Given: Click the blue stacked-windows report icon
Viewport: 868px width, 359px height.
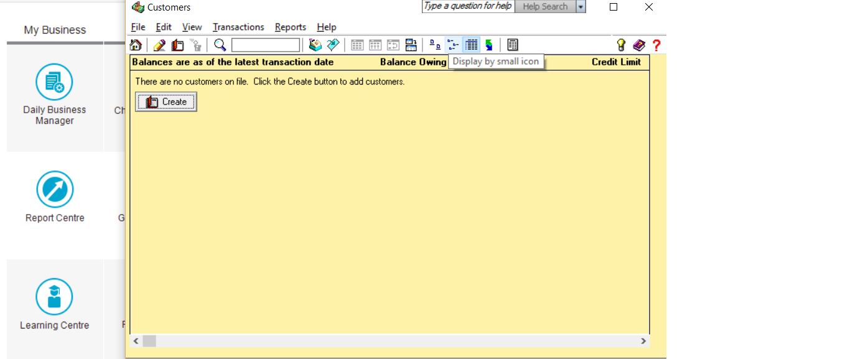Looking at the screenshot, I should click(x=411, y=45).
